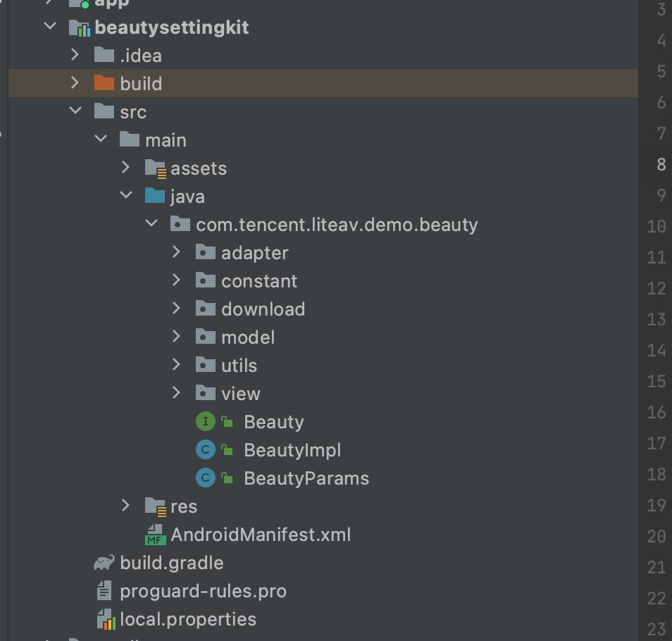Image resolution: width=672 pixels, height=641 pixels.
Task: Click the main folder icon
Action: tap(130, 139)
